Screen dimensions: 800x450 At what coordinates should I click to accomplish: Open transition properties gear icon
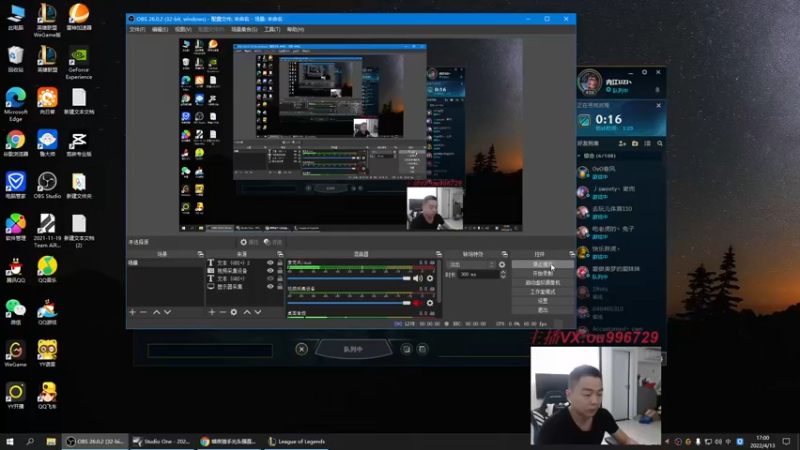point(502,265)
